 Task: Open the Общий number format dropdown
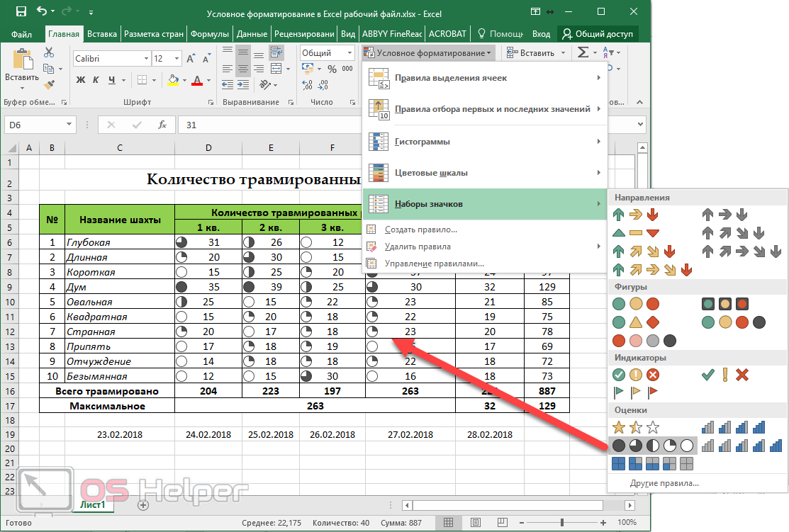click(349, 53)
